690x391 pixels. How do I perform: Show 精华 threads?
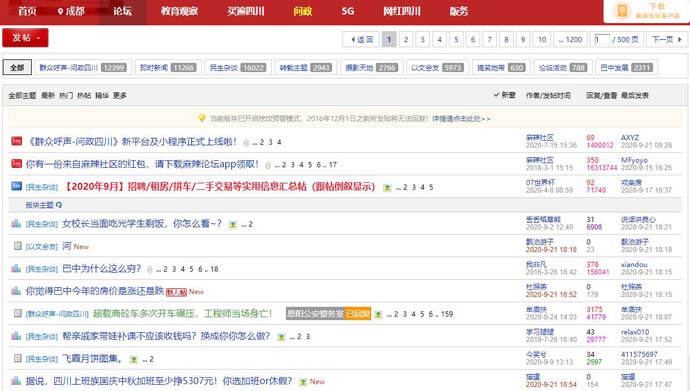coord(102,95)
